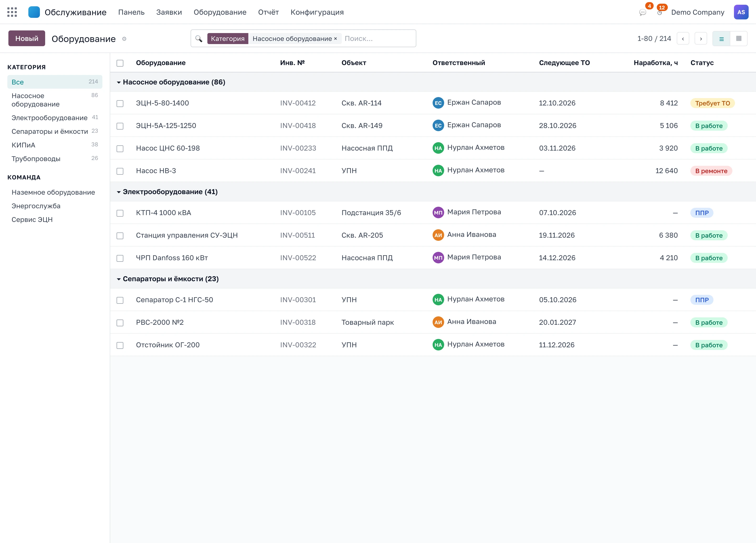756x543 pixels.
Task: Click the НА avatar in the Сепаратор С-1 row
Action: point(438,300)
